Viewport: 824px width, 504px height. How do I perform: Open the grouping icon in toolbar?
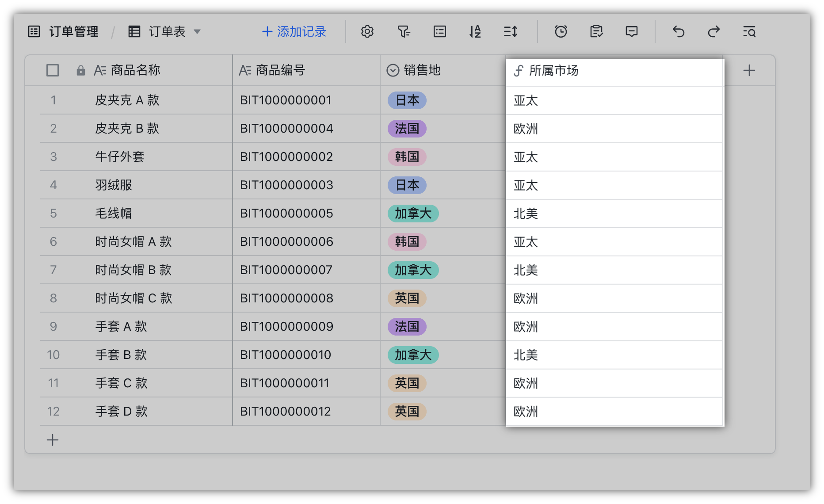[x=439, y=31]
